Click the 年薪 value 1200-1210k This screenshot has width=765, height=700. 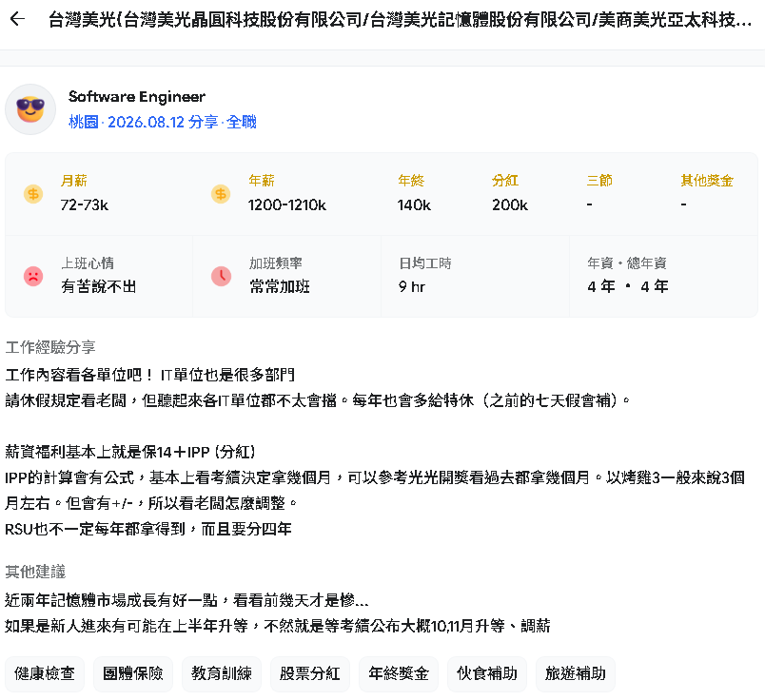click(287, 204)
